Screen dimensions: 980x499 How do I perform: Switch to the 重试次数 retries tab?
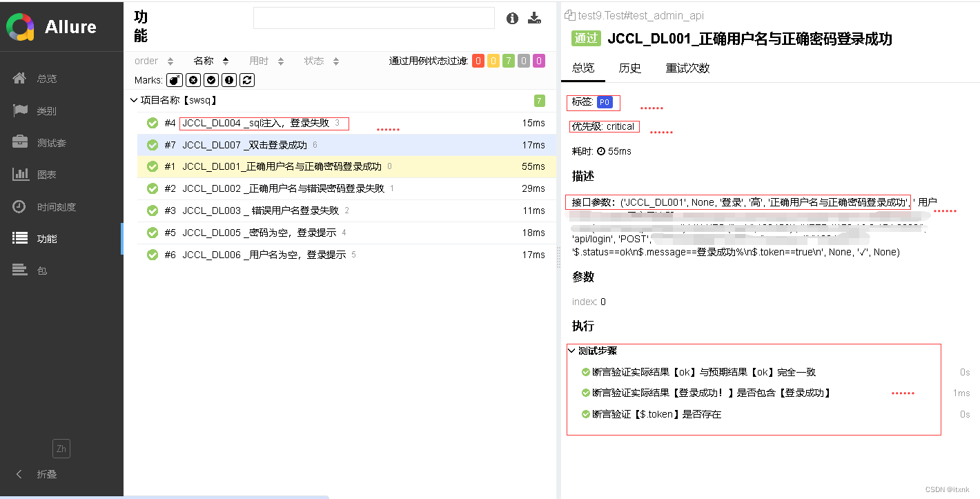(687, 68)
